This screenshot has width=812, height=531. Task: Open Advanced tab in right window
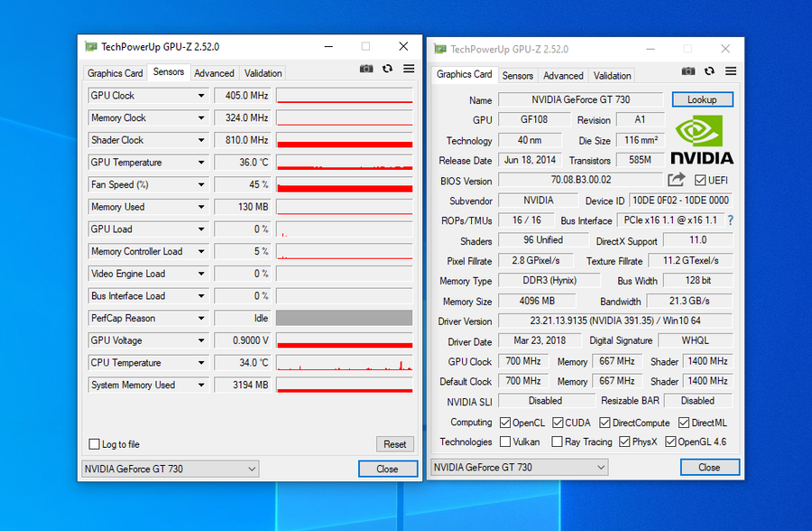[563, 76]
